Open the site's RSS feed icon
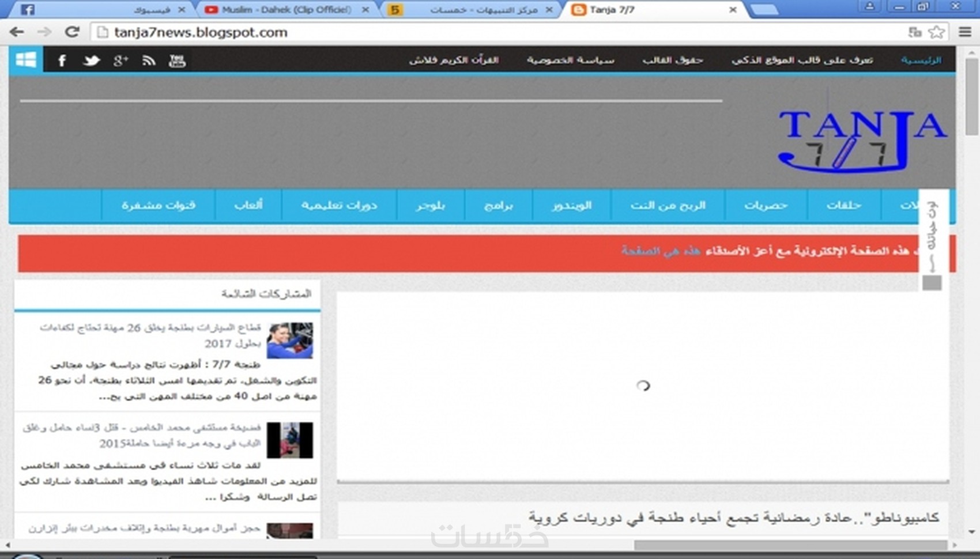980x559 pixels. click(x=149, y=61)
